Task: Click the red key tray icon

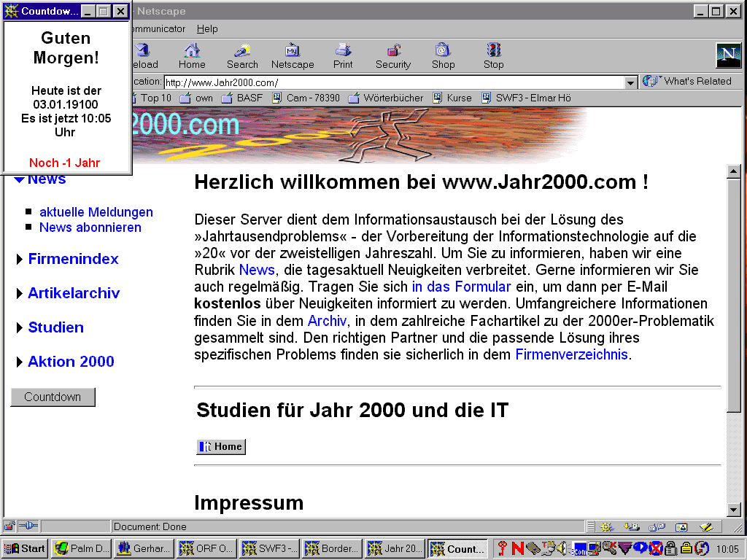Action: (502, 548)
